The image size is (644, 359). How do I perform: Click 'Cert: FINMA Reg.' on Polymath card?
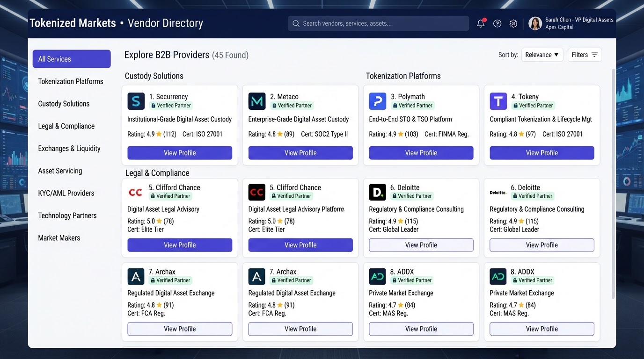coord(446,134)
